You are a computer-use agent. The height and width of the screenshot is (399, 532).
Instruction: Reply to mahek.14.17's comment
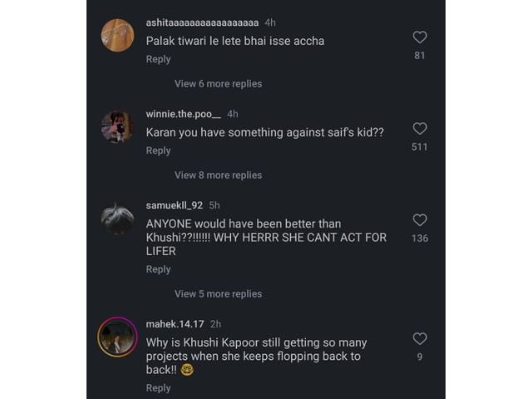click(158, 388)
